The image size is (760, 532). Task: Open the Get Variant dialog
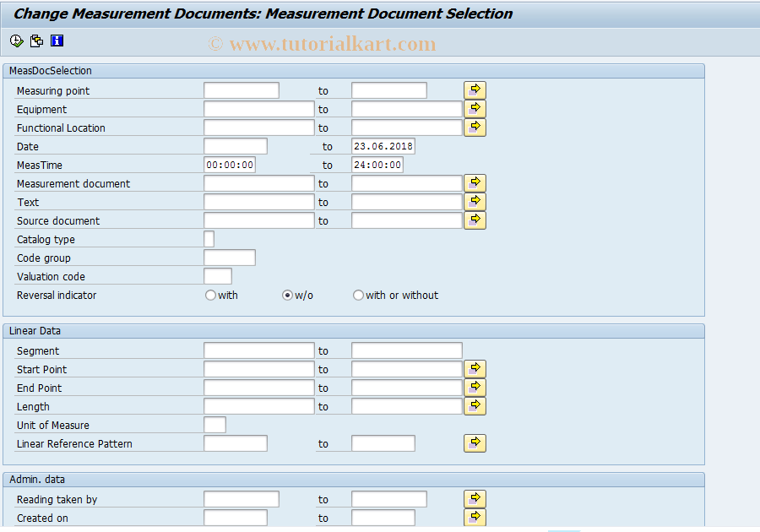click(36, 40)
